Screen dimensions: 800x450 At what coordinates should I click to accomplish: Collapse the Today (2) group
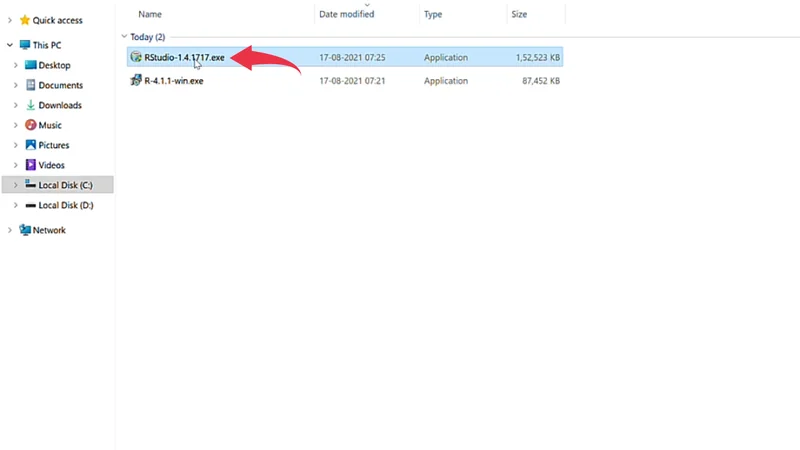tap(122, 37)
